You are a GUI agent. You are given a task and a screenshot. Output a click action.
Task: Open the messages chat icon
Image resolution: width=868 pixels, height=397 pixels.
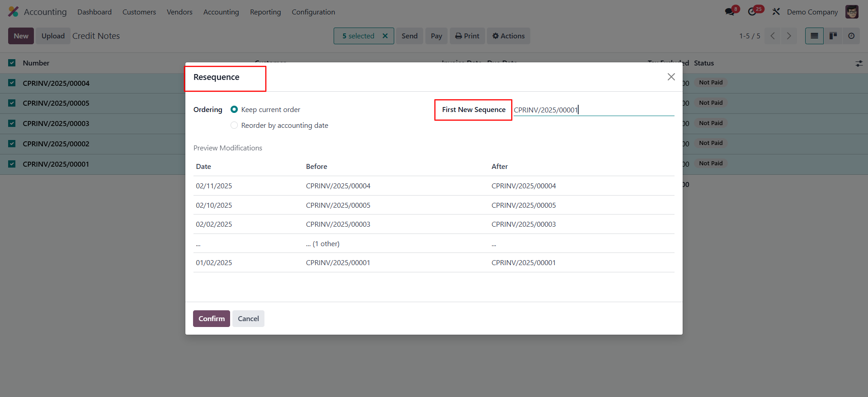[730, 12]
